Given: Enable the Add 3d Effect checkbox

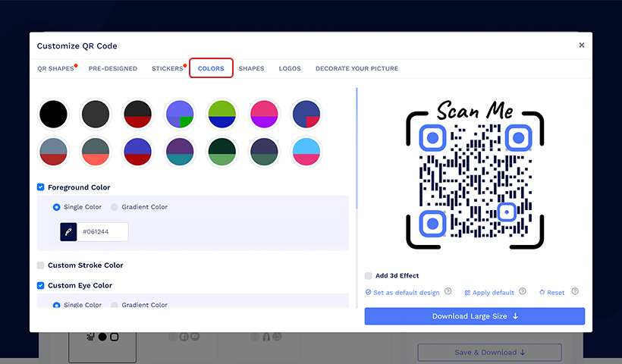Looking at the screenshot, I should 368,275.
